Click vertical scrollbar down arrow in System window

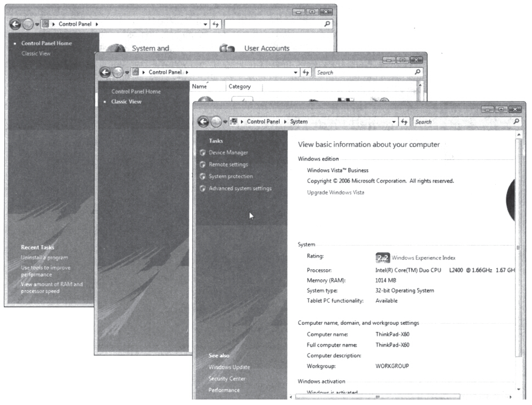518,390
